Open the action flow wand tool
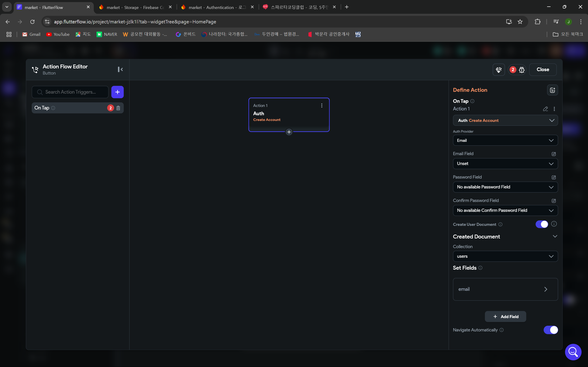 coord(499,70)
